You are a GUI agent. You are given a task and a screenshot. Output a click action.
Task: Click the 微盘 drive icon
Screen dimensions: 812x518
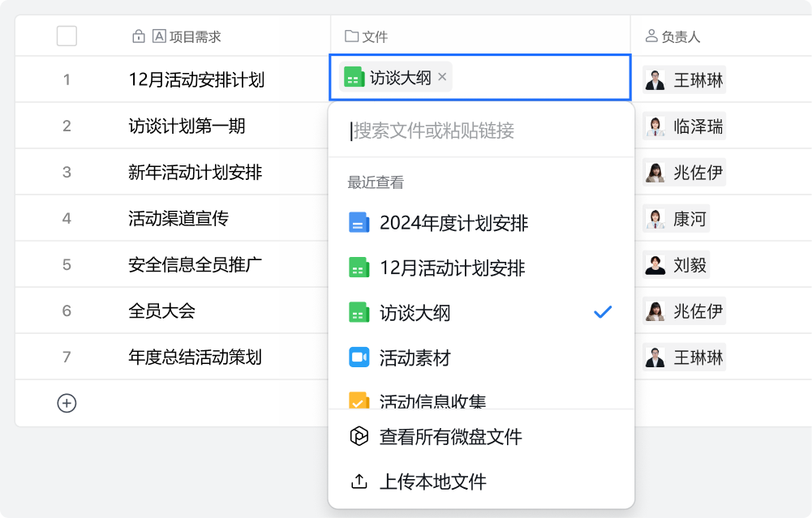(359, 436)
